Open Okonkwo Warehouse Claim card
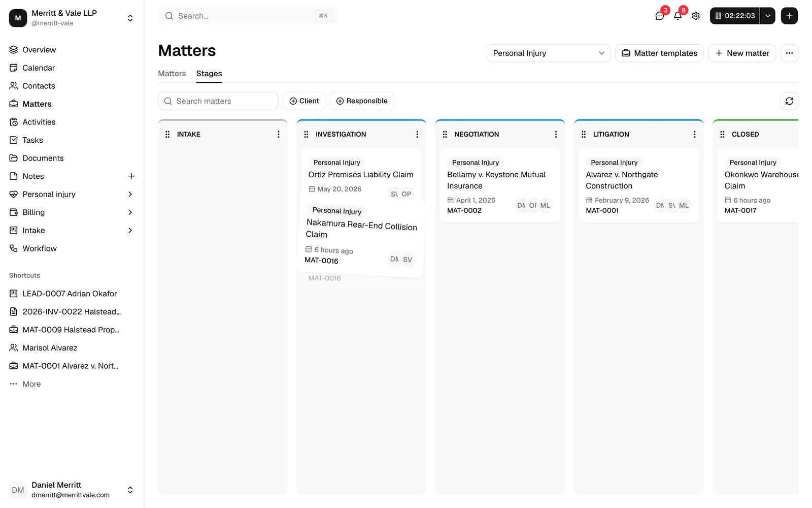 click(x=758, y=185)
